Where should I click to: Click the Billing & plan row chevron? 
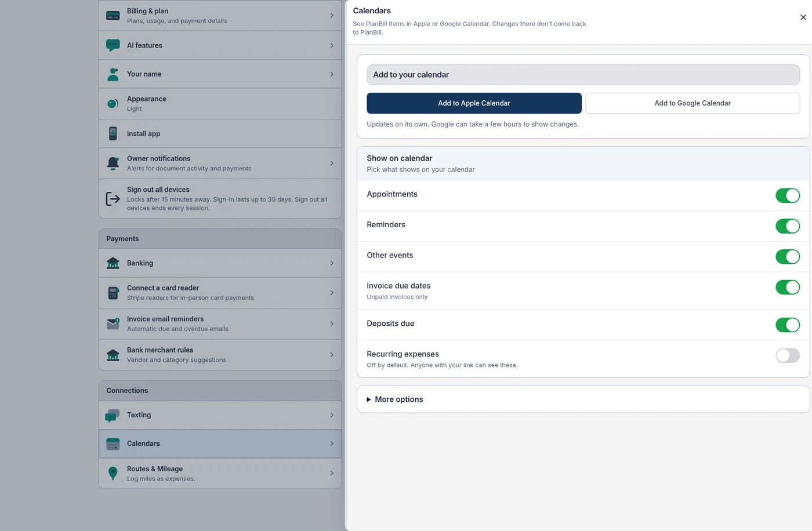(332, 16)
